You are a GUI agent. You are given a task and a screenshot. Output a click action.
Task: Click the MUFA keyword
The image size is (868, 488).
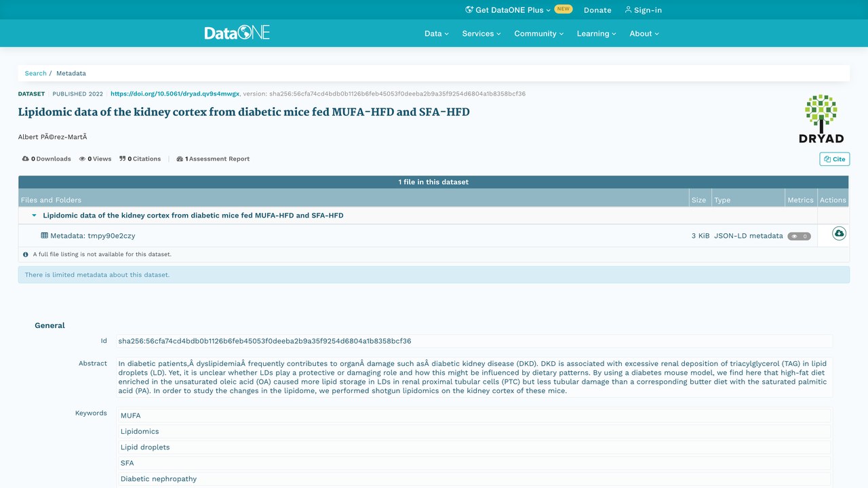473,415
